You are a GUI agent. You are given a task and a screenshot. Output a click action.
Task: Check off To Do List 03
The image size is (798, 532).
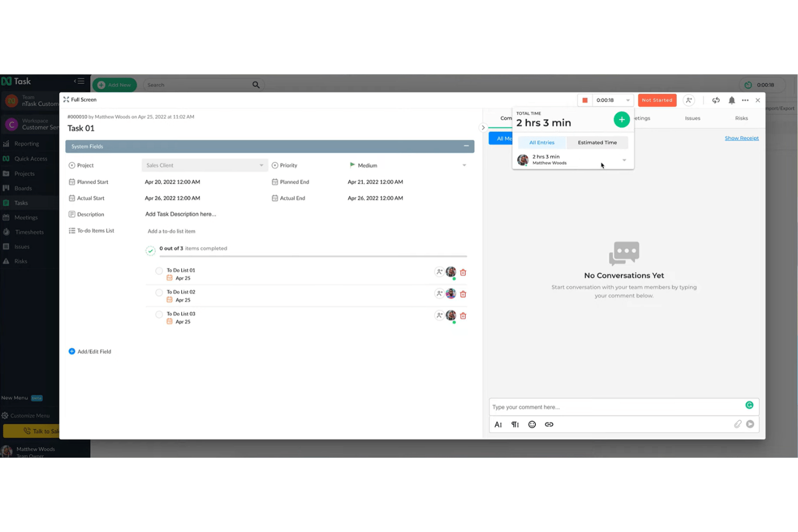(x=159, y=314)
